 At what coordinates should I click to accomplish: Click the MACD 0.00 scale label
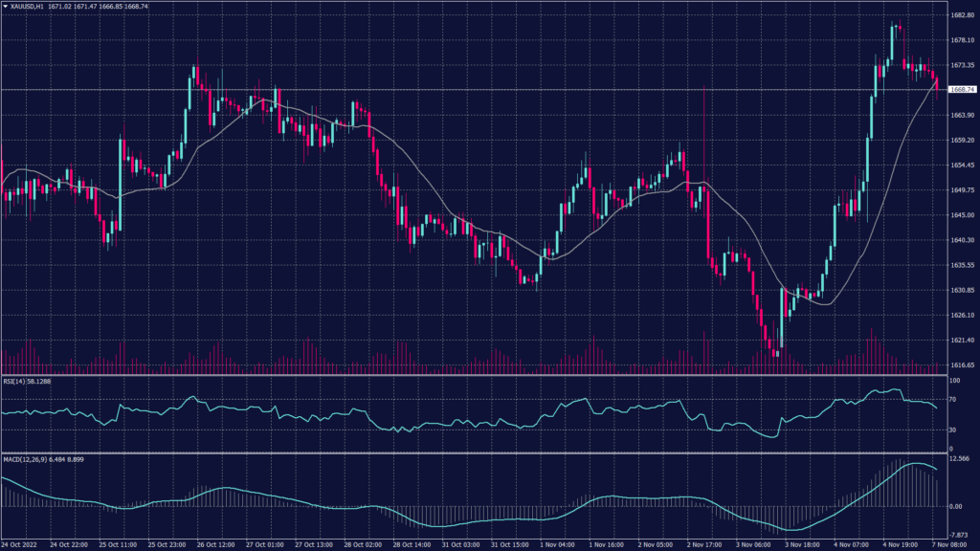(957, 506)
